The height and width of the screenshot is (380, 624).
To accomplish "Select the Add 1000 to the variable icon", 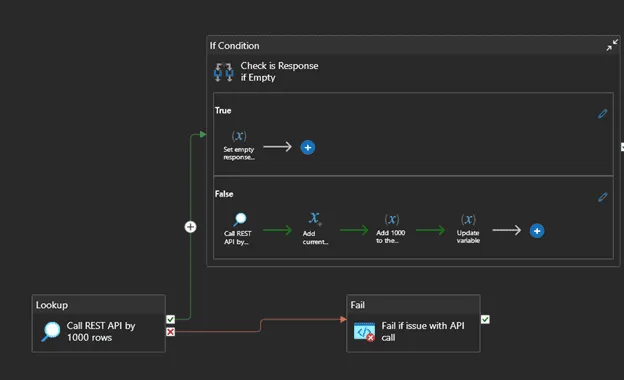I will coord(392,219).
